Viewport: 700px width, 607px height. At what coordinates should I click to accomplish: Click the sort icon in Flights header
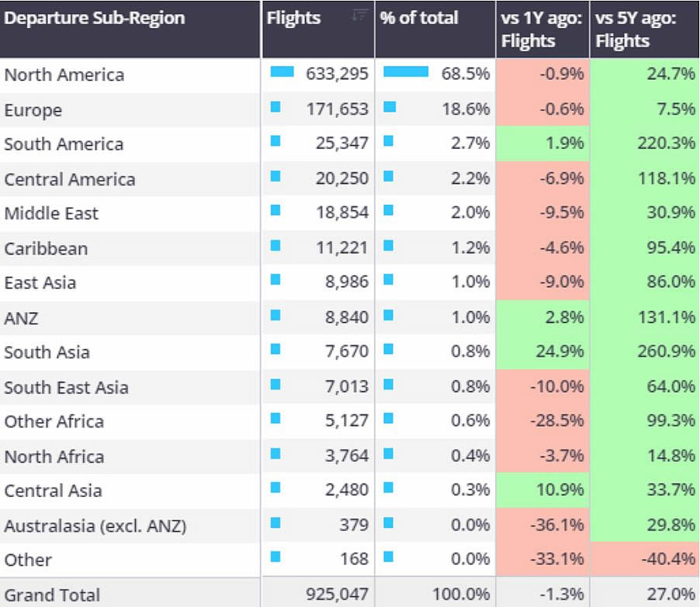point(360,16)
